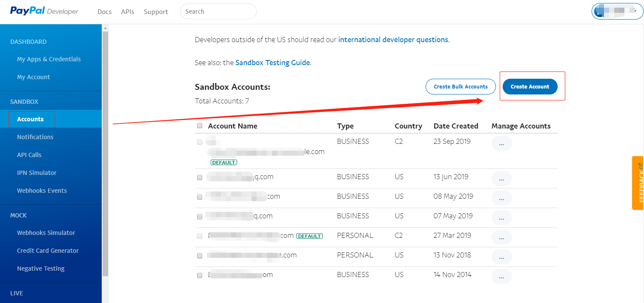644x303 pixels.
Task: Click the Account Name column header
Action: [232, 126]
